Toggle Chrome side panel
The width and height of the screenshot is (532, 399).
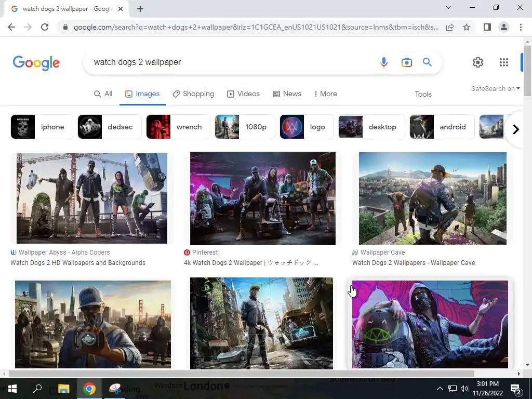point(487,27)
